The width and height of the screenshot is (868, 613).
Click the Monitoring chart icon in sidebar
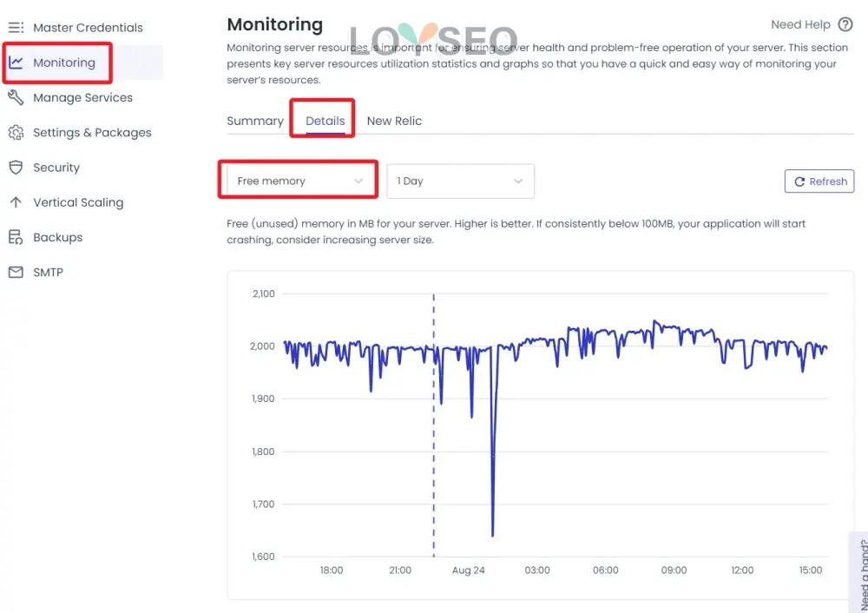(16, 63)
